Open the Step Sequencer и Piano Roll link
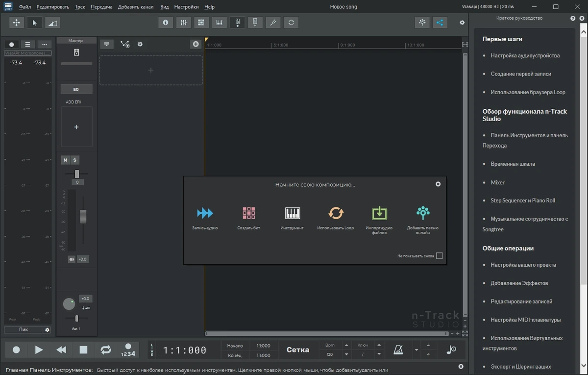 point(523,200)
